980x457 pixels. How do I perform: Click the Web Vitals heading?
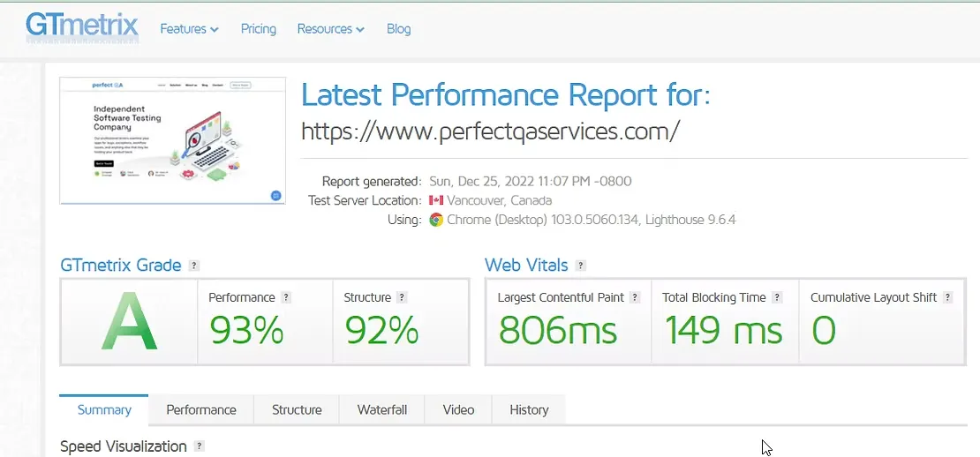(x=526, y=266)
